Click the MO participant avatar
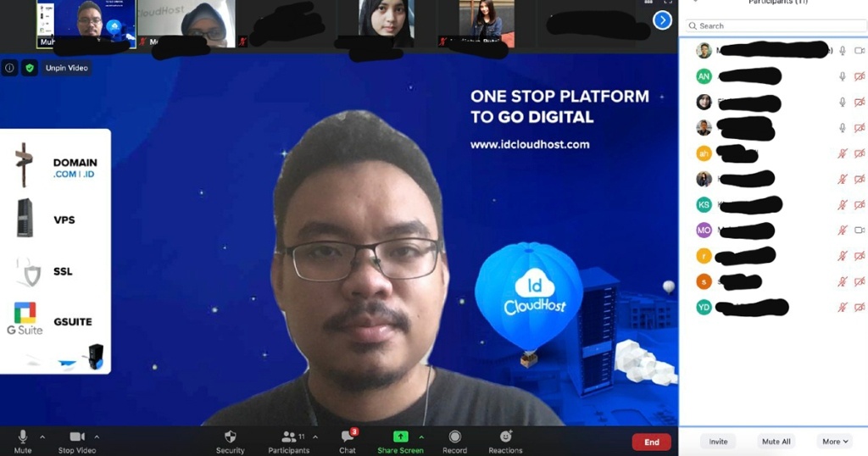 pos(704,231)
